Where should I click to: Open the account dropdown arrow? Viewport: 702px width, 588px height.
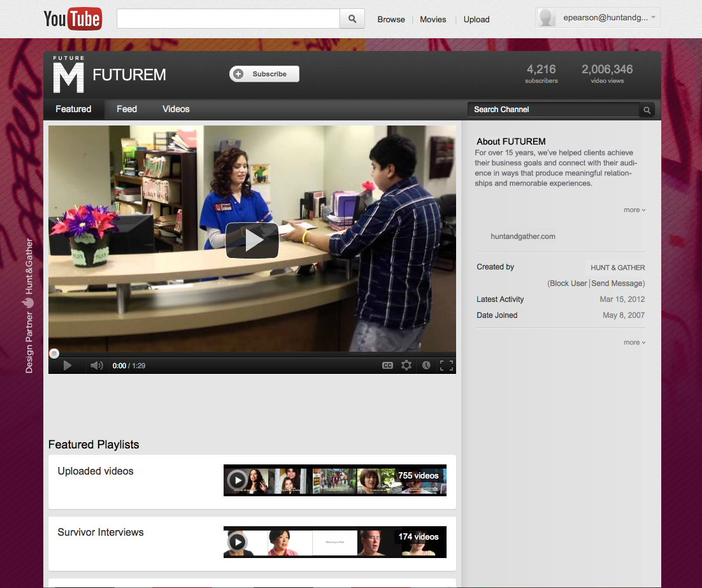pyautogui.click(x=653, y=17)
